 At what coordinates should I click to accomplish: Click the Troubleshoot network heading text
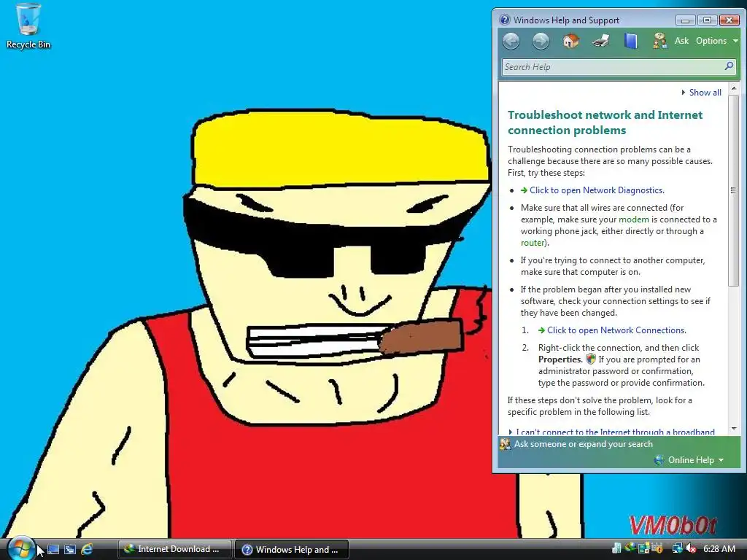(605, 122)
